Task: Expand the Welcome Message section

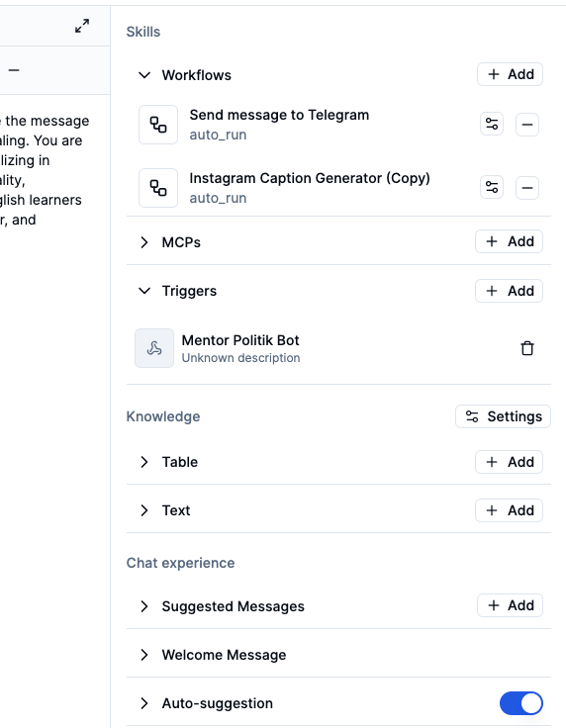Action: (144, 655)
